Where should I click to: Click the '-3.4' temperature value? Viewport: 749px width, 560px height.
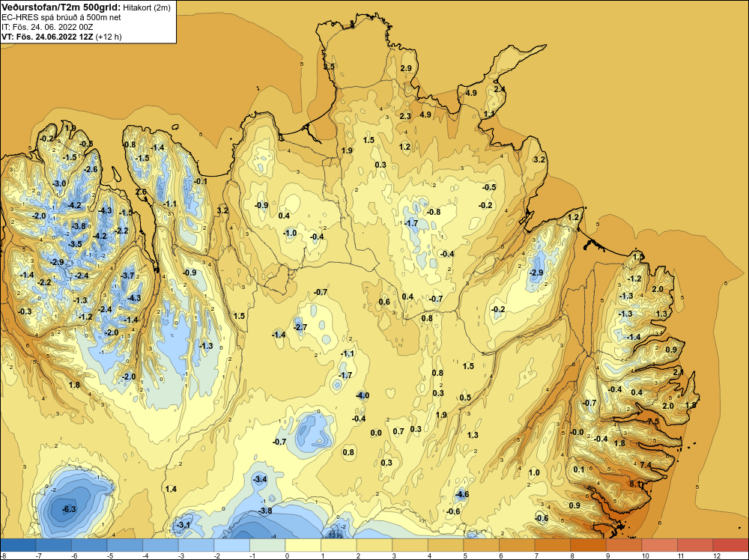pos(260,479)
